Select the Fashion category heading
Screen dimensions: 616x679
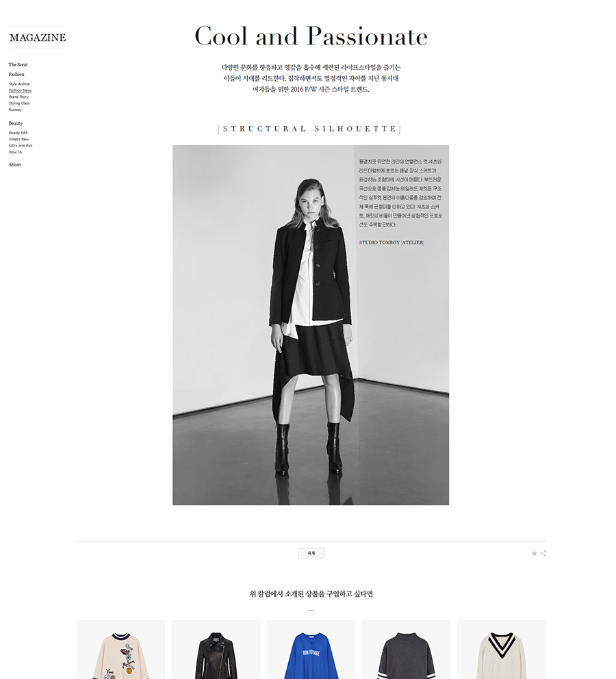[16, 74]
